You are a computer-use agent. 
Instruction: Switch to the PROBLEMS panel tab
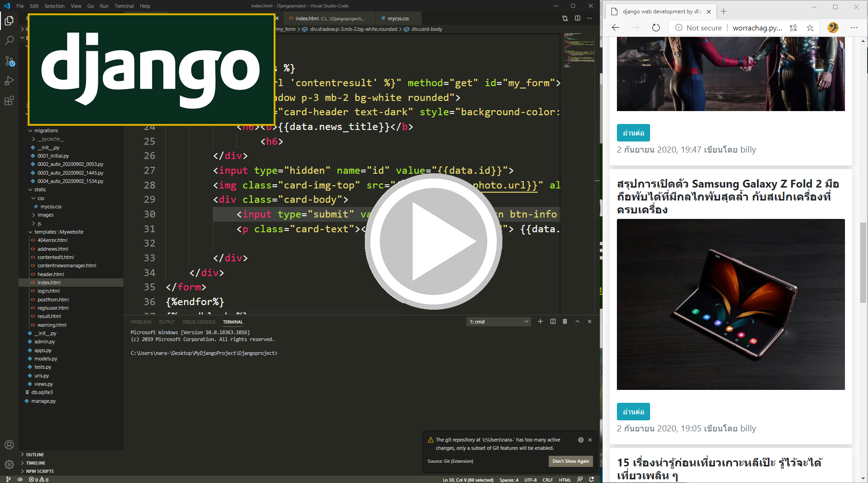pos(141,322)
